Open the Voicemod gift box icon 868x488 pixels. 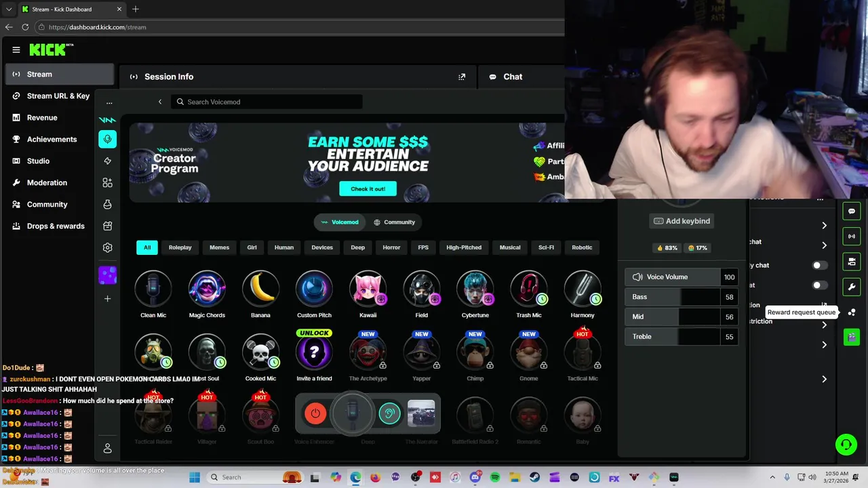coord(107,226)
